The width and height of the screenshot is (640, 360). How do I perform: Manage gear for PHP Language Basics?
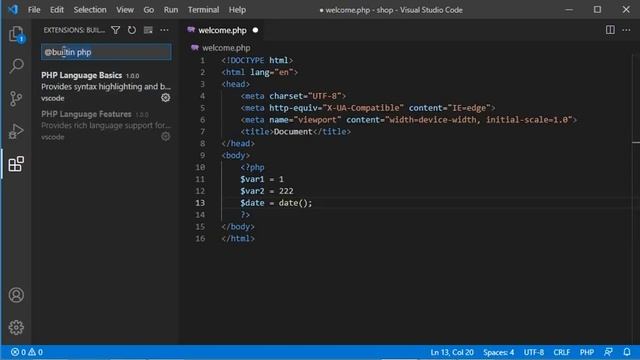click(x=165, y=98)
